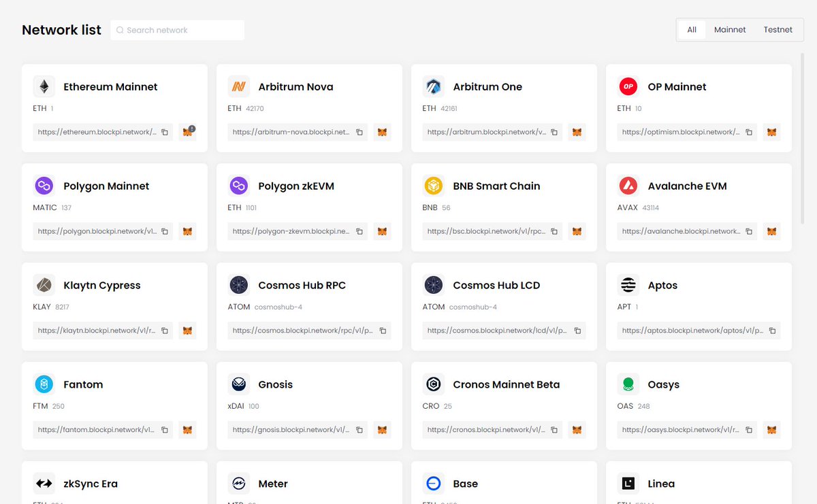The width and height of the screenshot is (817, 504).
Task: Add BNB Smart Chain to MetaMask
Action: [x=577, y=231]
